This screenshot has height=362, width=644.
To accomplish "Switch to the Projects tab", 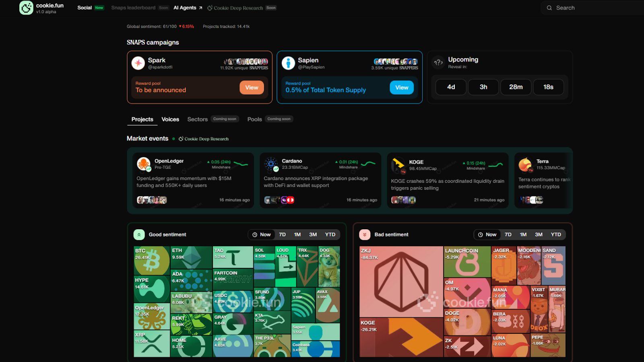I will tap(142, 119).
